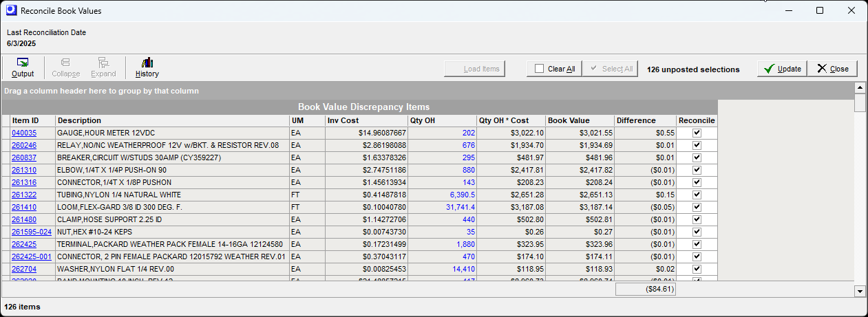Image resolution: width=868 pixels, height=317 pixels.
Task: Open item link 262425
Action: point(24,244)
